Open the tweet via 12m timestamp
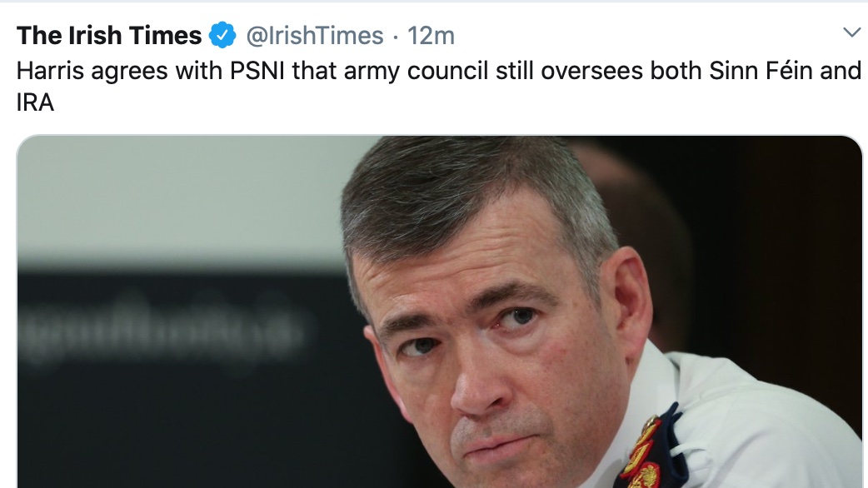This screenshot has width=868, height=488. [431, 36]
